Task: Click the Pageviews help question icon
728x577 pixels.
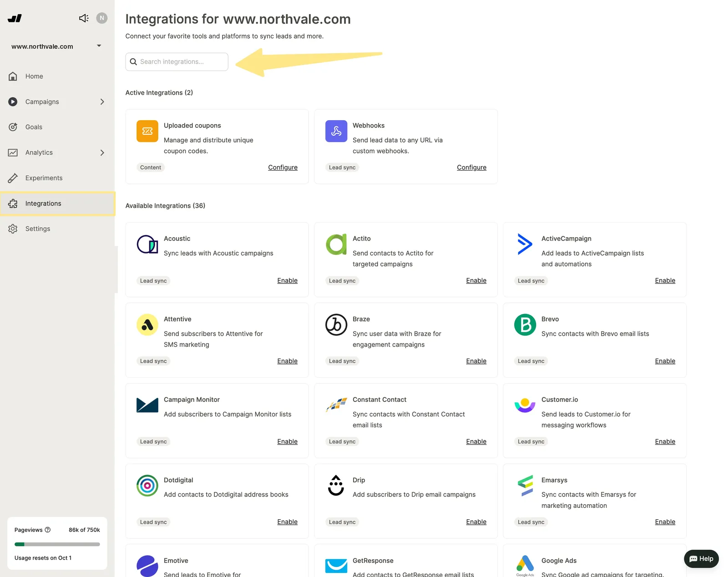Action: click(48, 530)
